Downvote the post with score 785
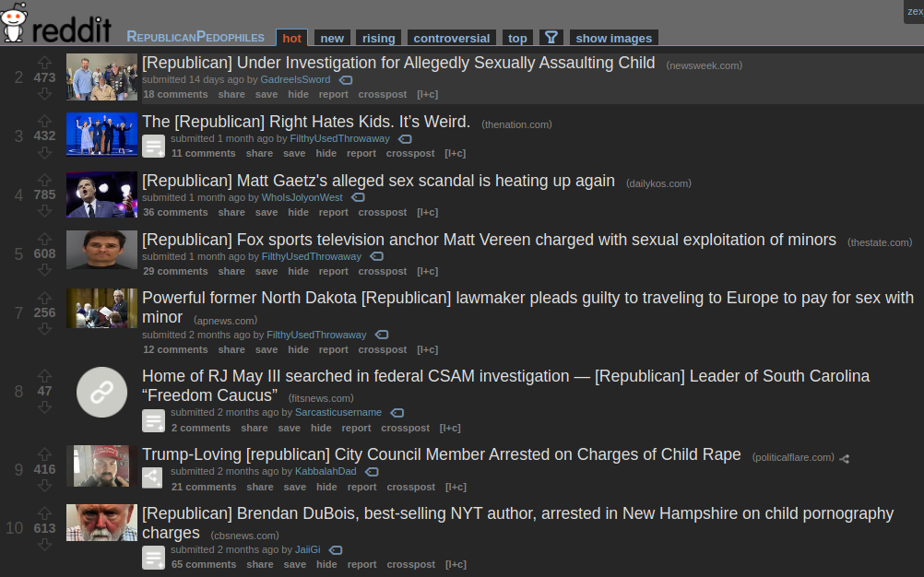This screenshot has height=577, width=924. [45, 211]
